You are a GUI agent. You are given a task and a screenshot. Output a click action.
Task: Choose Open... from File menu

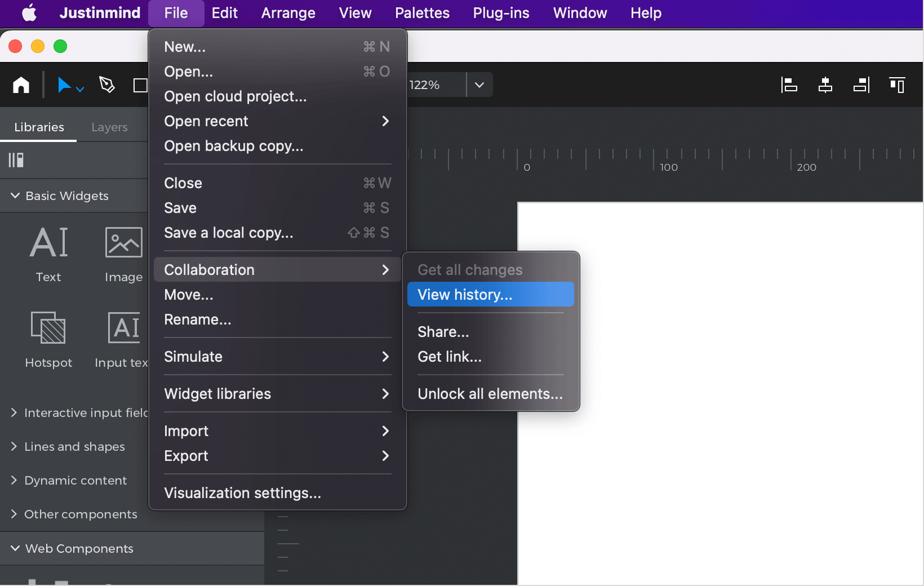[x=277, y=72]
